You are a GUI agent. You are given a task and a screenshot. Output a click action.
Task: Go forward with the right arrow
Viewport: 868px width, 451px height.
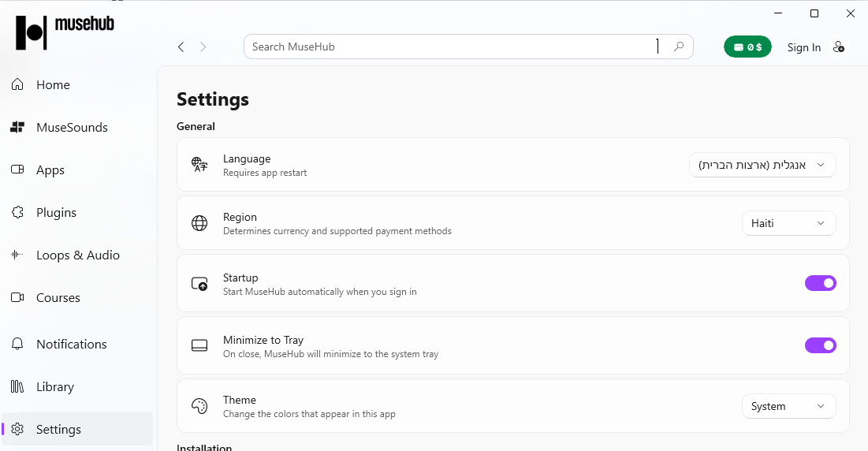coord(203,47)
